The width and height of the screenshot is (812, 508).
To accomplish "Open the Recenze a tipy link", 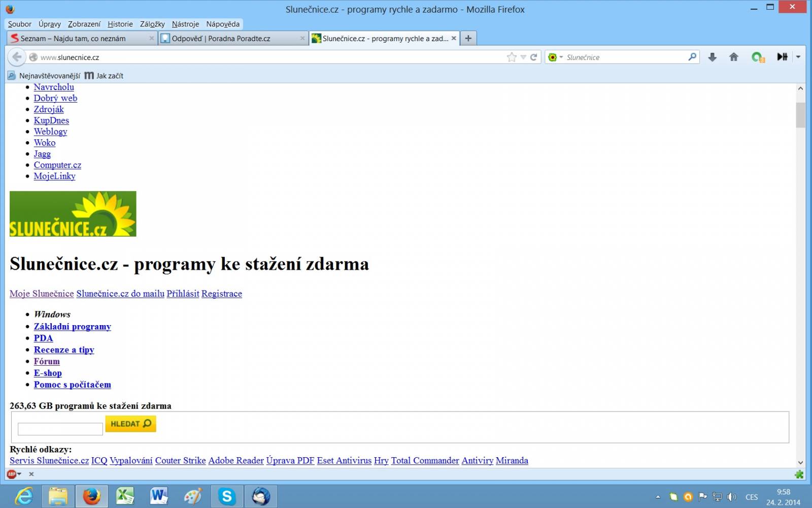I will pos(64,350).
